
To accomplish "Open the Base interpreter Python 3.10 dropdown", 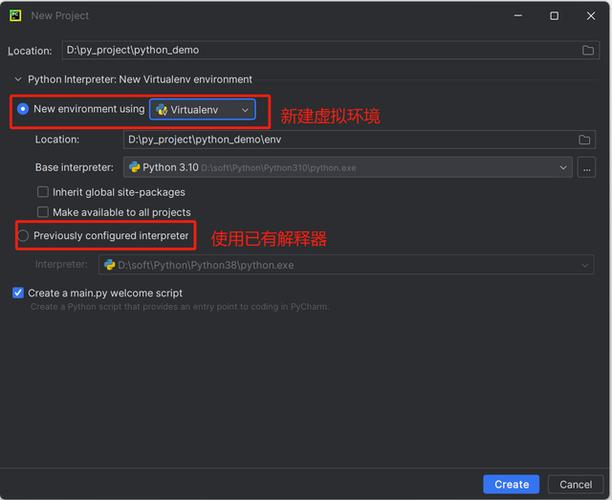I will pyautogui.click(x=348, y=167).
